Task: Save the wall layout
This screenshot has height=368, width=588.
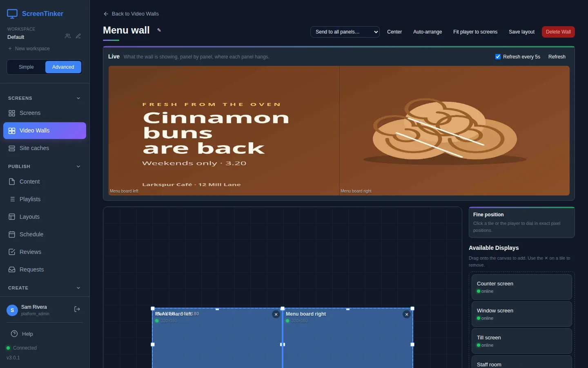Action: pos(521,32)
